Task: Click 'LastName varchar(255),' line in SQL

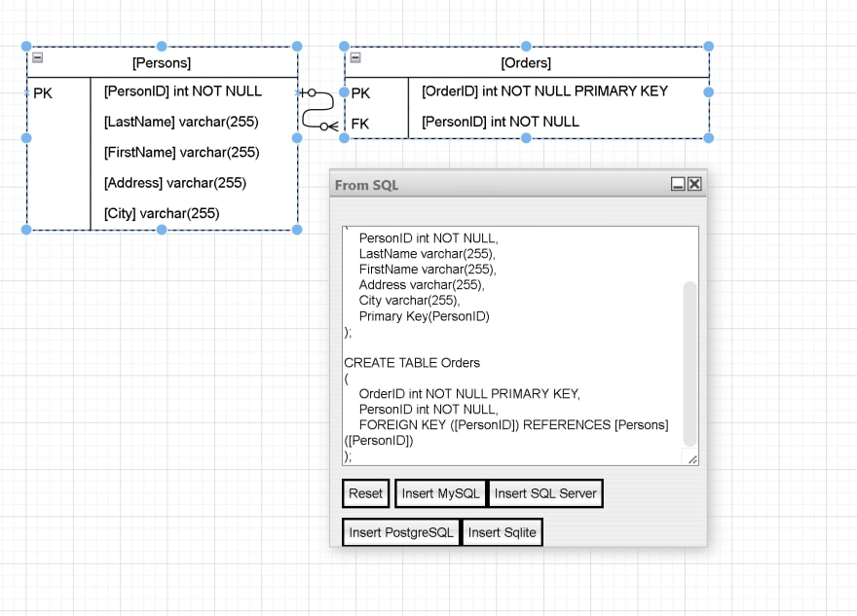Action: click(x=427, y=254)
